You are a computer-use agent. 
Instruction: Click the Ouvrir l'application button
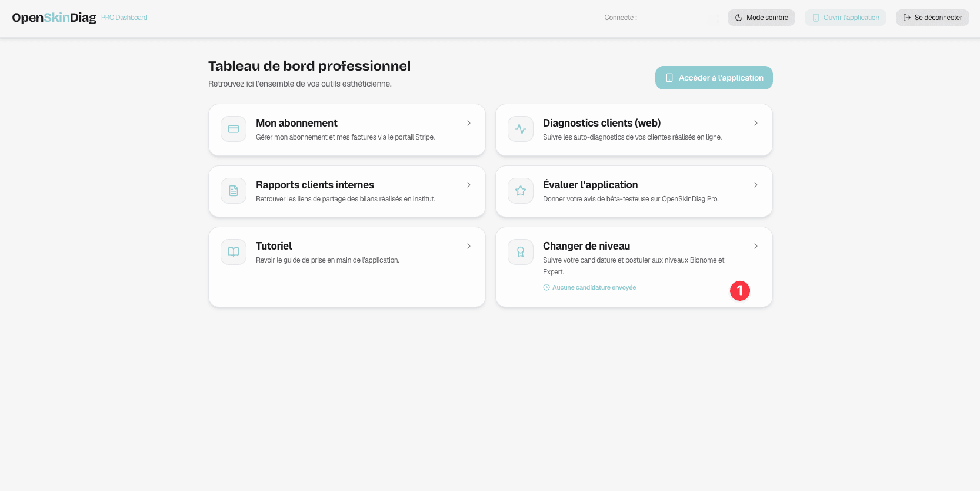tap(845, 18)
